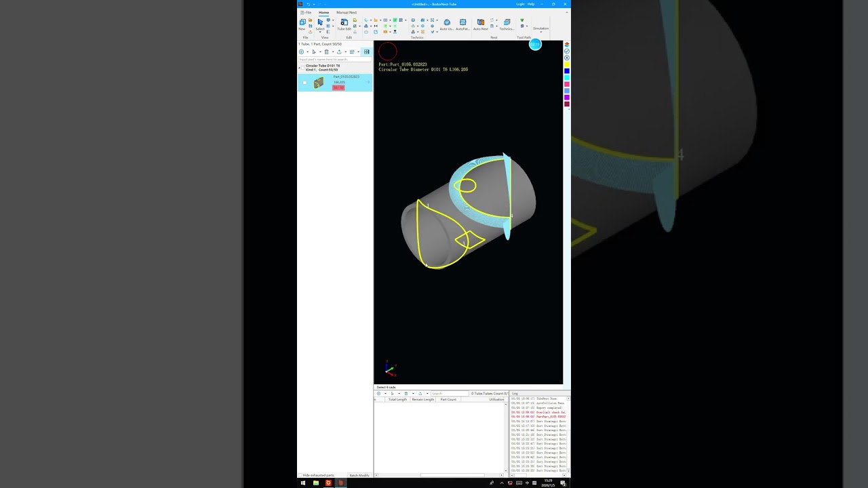Screen dimensions: 868x488
Task: Collapse the ribbon with the chevron
Action: (567, 12)
